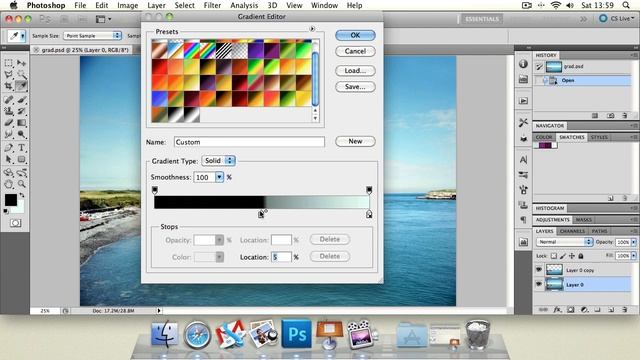Image resolution: width=640 pixels, height=360 pixels.
Task: Open Photoshop from the Dock
Action: (x=296, y=334)
